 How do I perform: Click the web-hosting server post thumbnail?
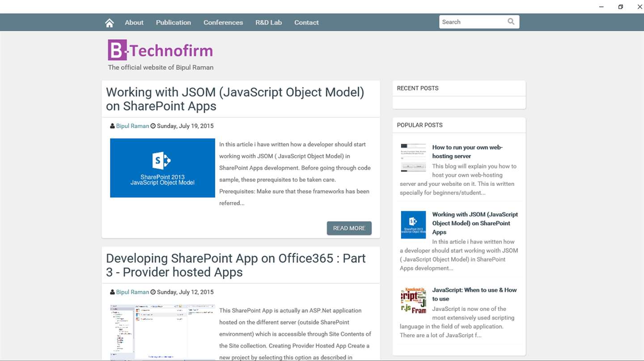click(413, 158)
